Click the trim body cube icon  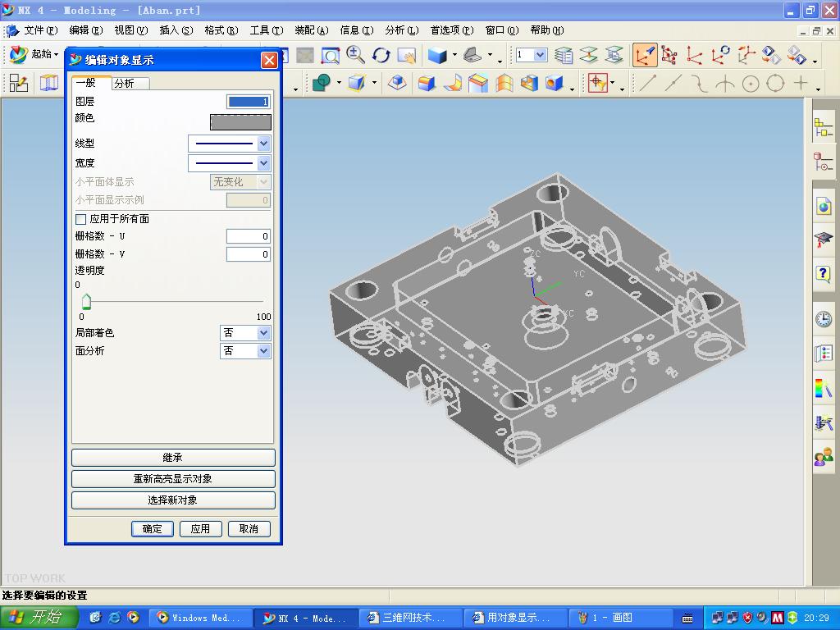pos(357,83)
